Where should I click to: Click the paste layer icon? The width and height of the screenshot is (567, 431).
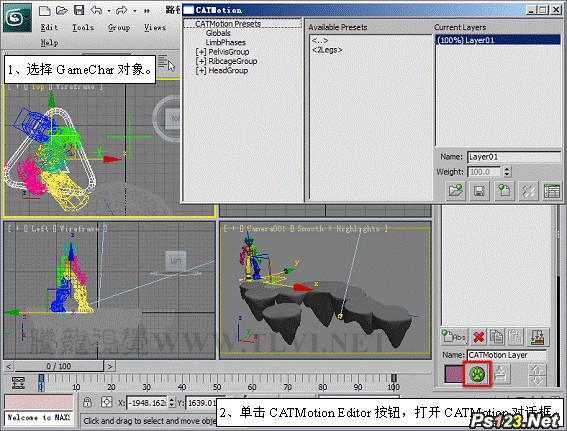(x=514, y=337)
